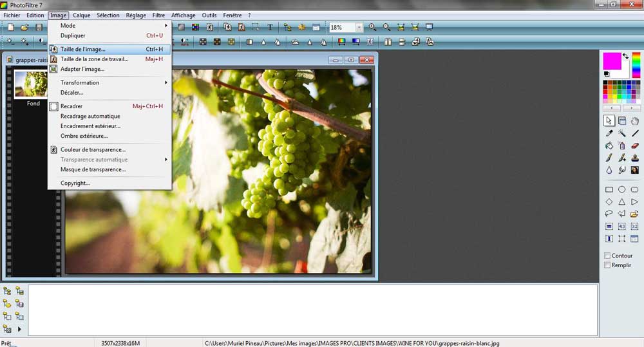
Task: Choose Taille de l'image menu entry
Action: click(109, 49)
